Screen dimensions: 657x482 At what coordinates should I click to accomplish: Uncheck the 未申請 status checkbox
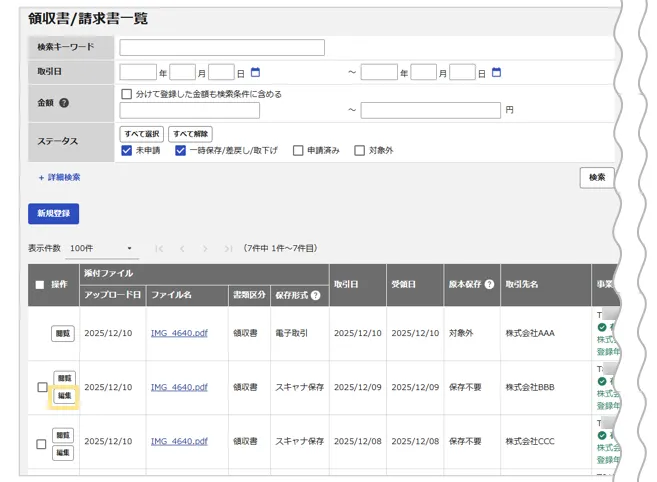[x=126, y=151]
